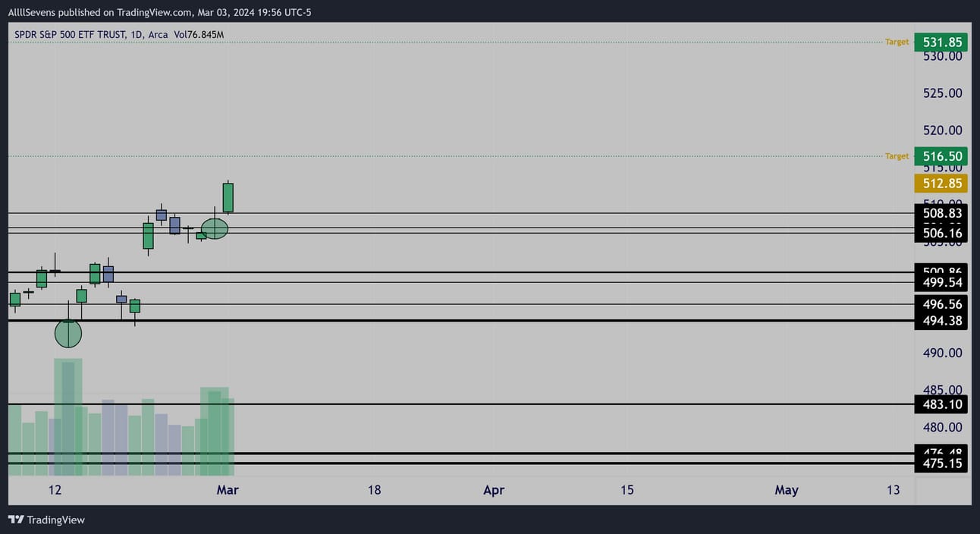Select the 494.38 price level label
980x534 pixels.
click(941, 321)
